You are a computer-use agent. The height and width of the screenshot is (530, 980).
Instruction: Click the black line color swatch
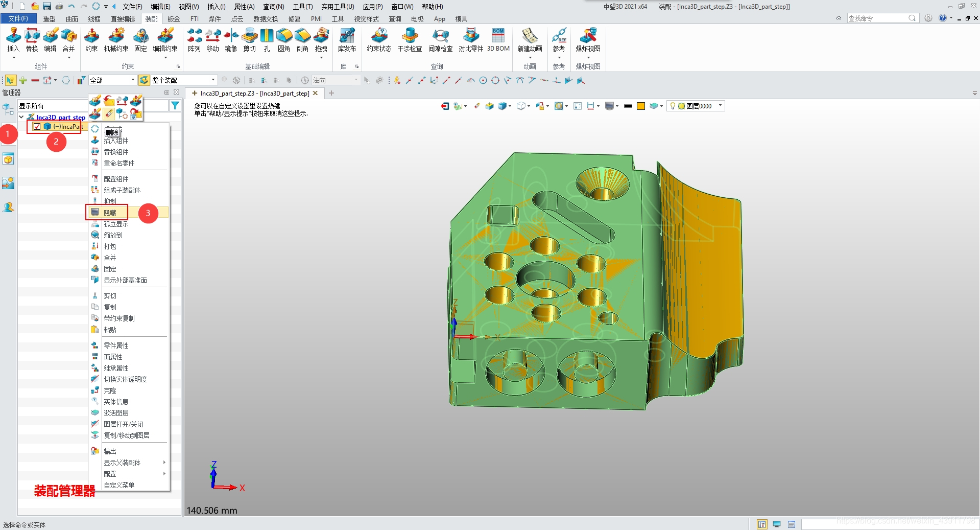pyautogui.click(x=628, y=106)
